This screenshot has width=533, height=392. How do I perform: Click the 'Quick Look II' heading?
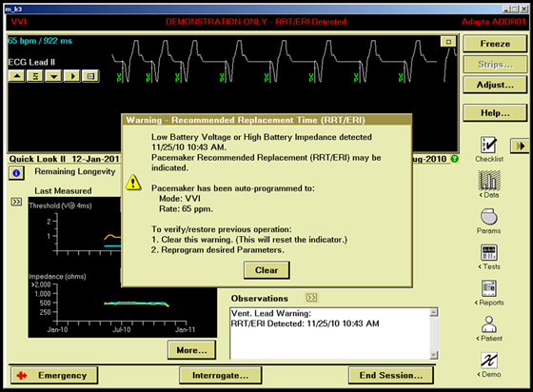click(x=37, y=159)
